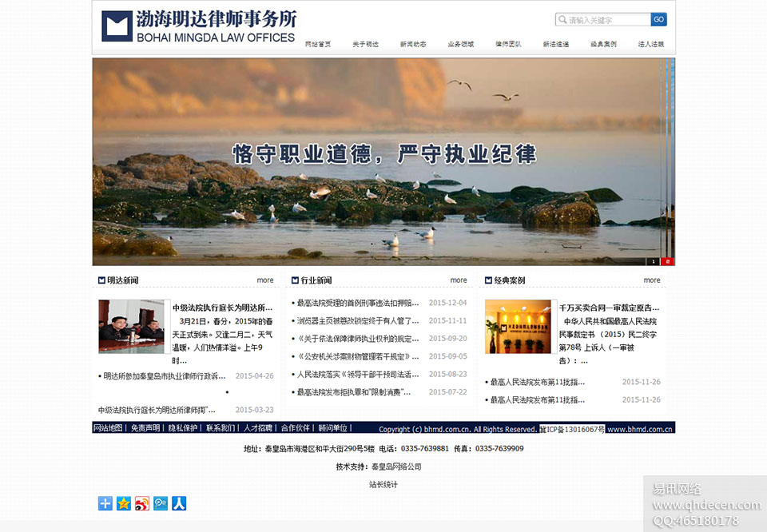
Task: Switch banner to slide 1 indicator
Action: (x=654, y=261)
